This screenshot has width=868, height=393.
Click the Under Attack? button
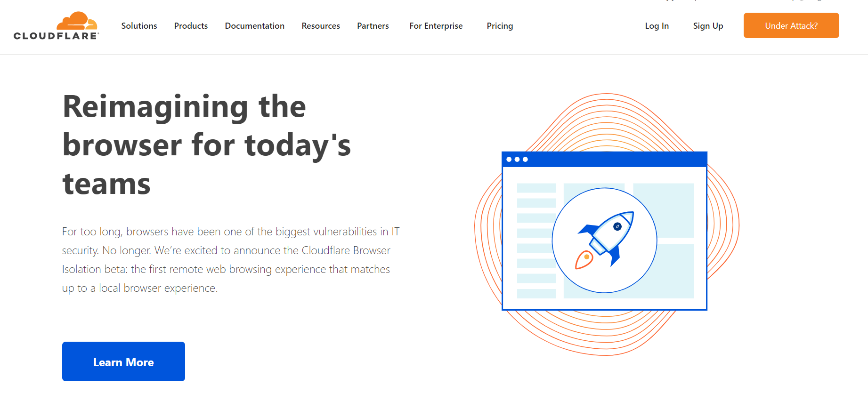pyautogui.click(x=791, y=25)
